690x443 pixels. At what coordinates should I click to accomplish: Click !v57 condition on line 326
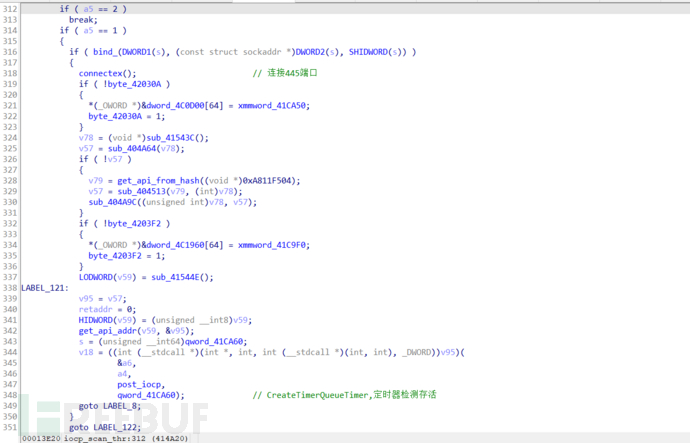coord(113,159)
